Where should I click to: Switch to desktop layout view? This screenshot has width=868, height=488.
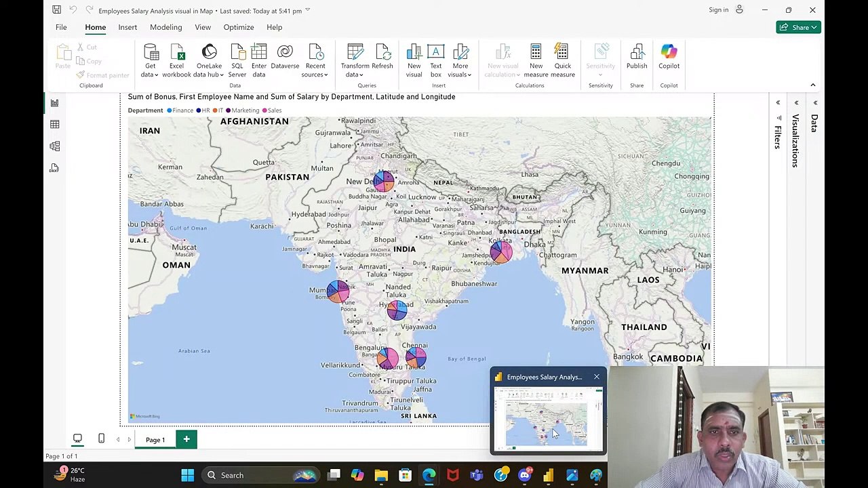tap(77, 439)
